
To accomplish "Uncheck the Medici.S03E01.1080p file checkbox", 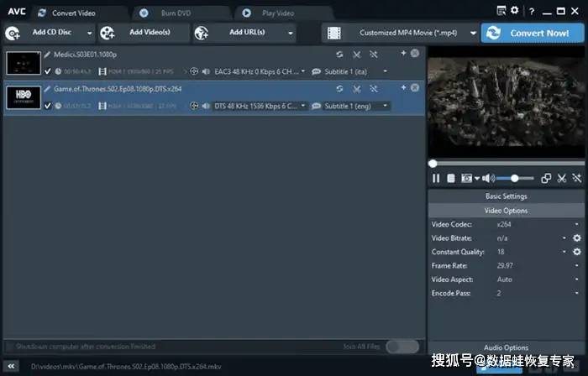I will pyautogui.click(x=48, y=71).
